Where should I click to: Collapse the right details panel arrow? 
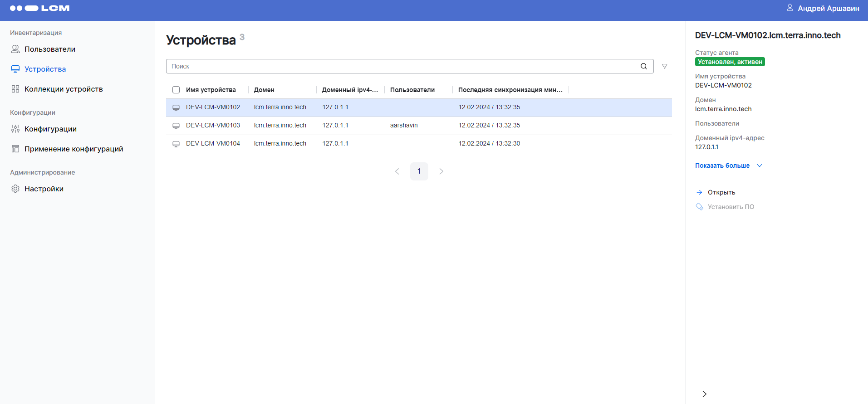(704, 394)
